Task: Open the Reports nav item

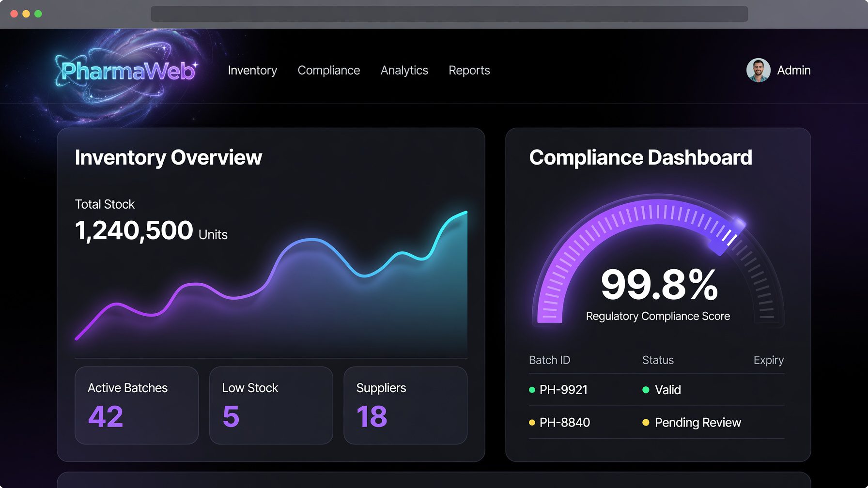Action: coord(469,70)
